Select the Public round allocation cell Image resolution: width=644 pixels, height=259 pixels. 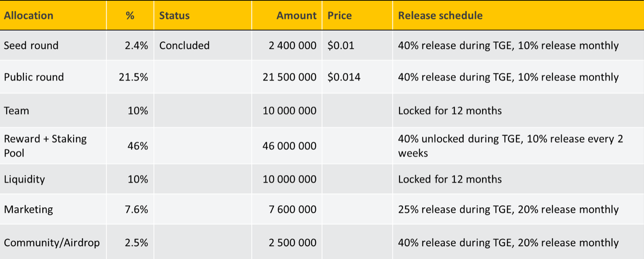[34, 77]
